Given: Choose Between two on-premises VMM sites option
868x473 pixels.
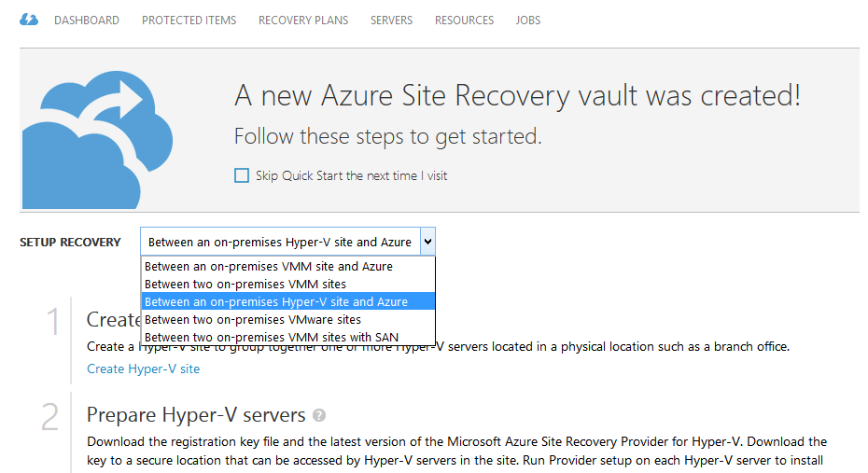Looking at the screenshot, I should point(245,284).
